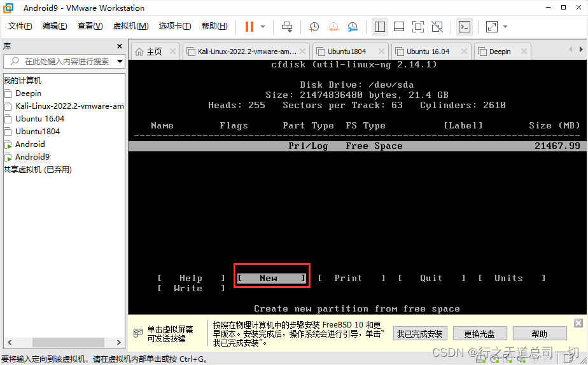Open the stretch display dropdown arrow
This screenshot has width=588, height=365.
[x=505, y=27]
